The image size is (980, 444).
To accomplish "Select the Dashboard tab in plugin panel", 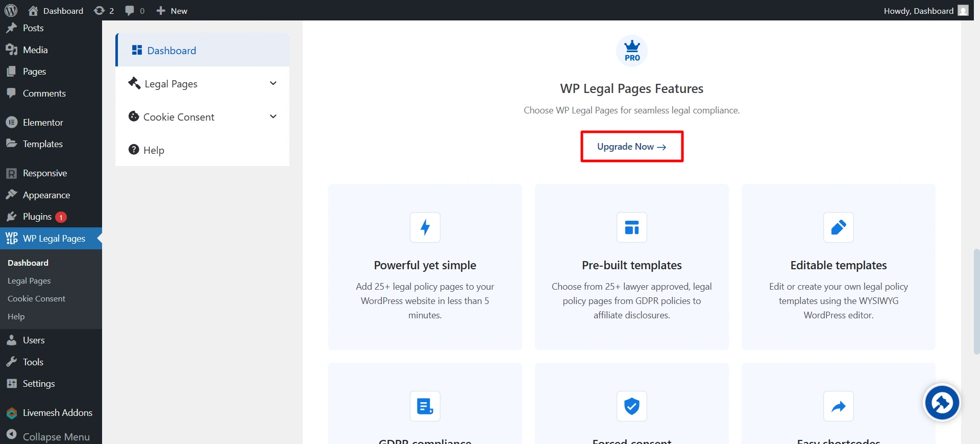I will point(171,51).
